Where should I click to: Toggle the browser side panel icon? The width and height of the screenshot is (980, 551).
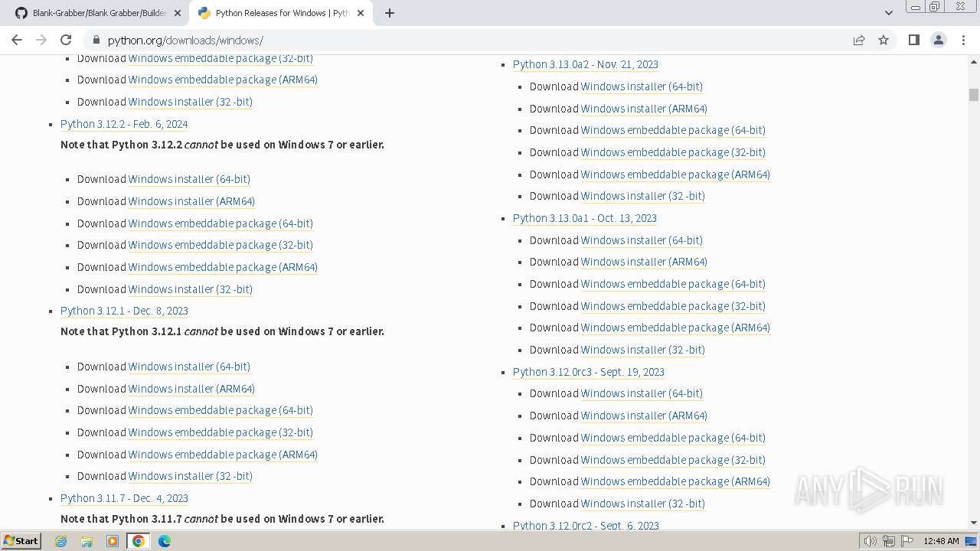[914, 40]
